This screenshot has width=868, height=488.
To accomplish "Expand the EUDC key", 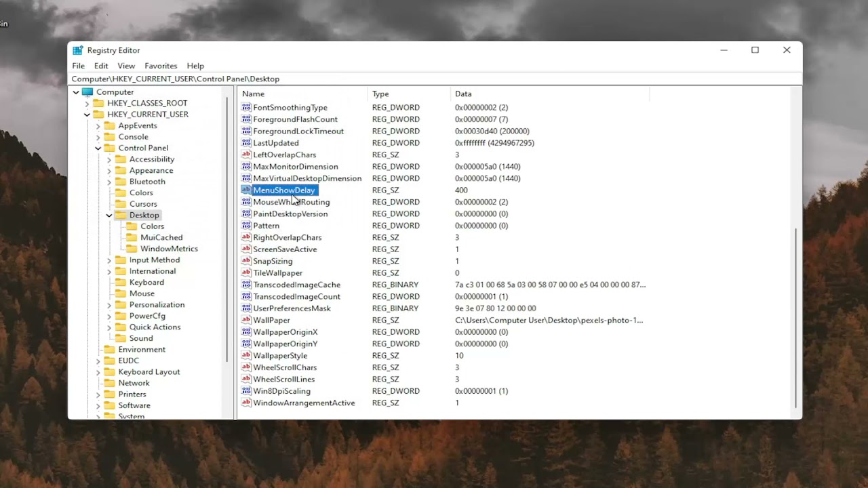I will pos(98,361).
